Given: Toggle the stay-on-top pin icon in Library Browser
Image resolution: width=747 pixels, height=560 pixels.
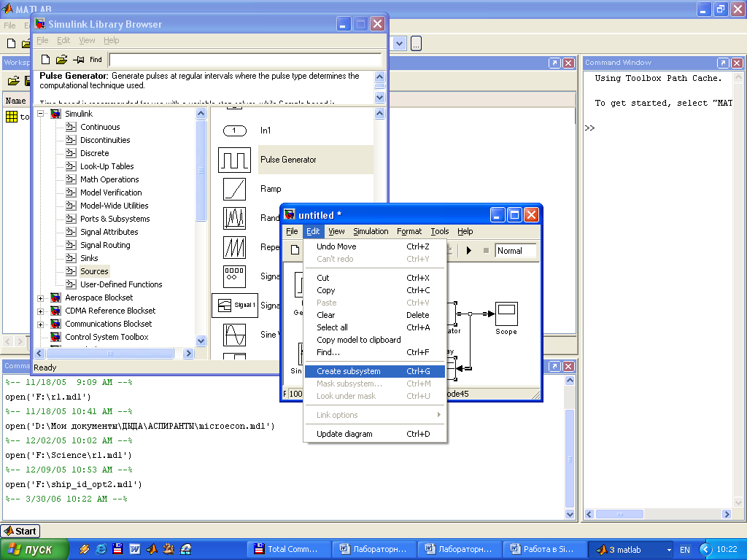Looking at the screenshot, I should [79, 60].
